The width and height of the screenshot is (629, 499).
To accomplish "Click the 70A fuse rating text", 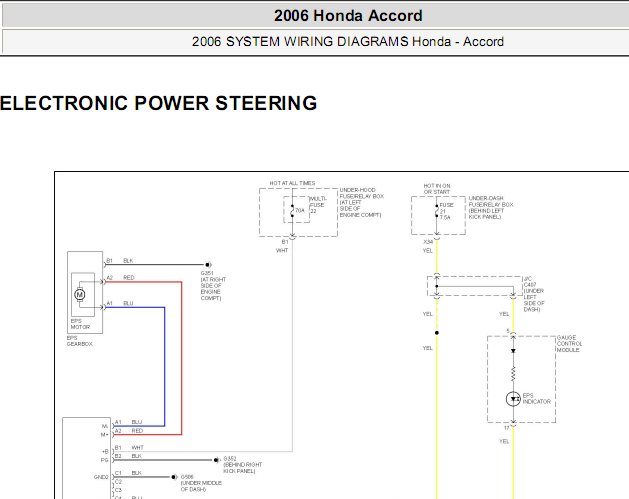I will coord(300,211).
